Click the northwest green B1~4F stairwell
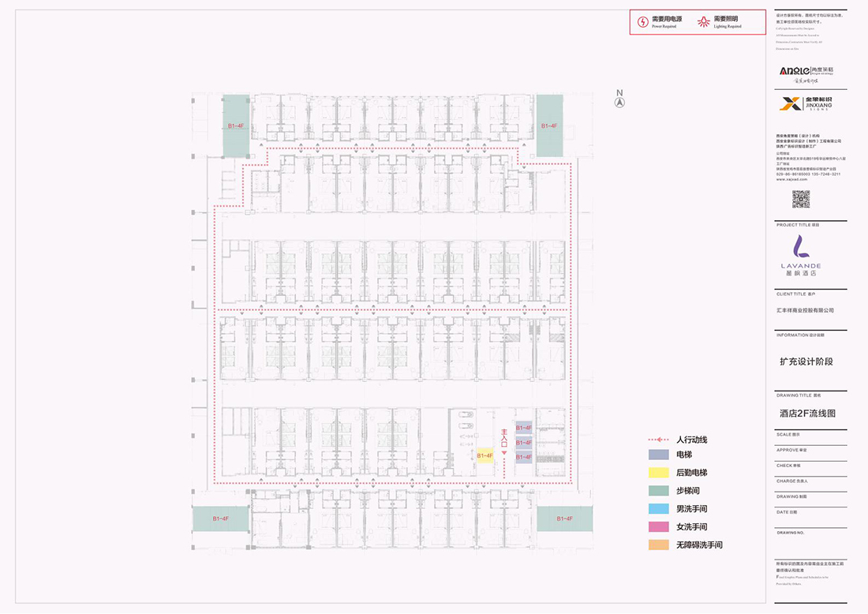This screenshot has height=614, width=868. pos(236,125)
